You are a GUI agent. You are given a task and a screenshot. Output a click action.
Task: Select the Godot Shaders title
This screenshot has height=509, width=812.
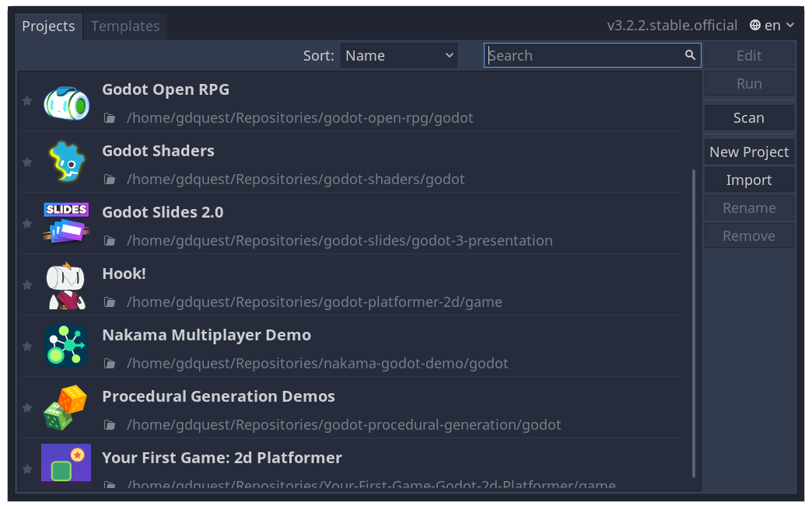point(158,151)
